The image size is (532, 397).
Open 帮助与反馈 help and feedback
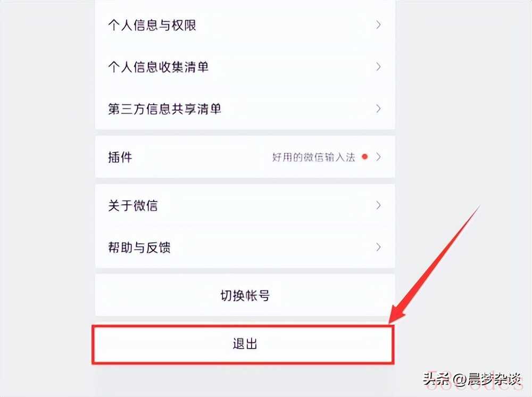[245, 247]
